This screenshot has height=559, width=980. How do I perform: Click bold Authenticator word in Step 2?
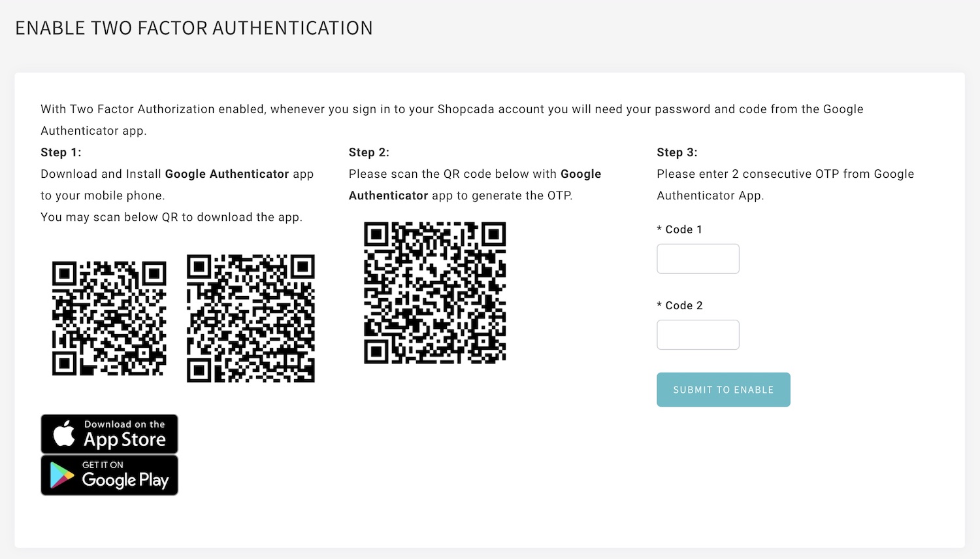pos(388,195)
